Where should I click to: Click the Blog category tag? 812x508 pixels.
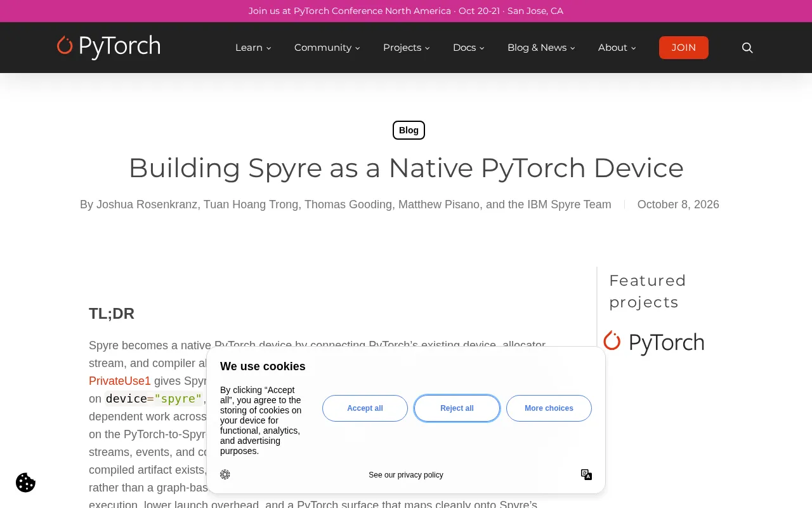click(409, 130)
